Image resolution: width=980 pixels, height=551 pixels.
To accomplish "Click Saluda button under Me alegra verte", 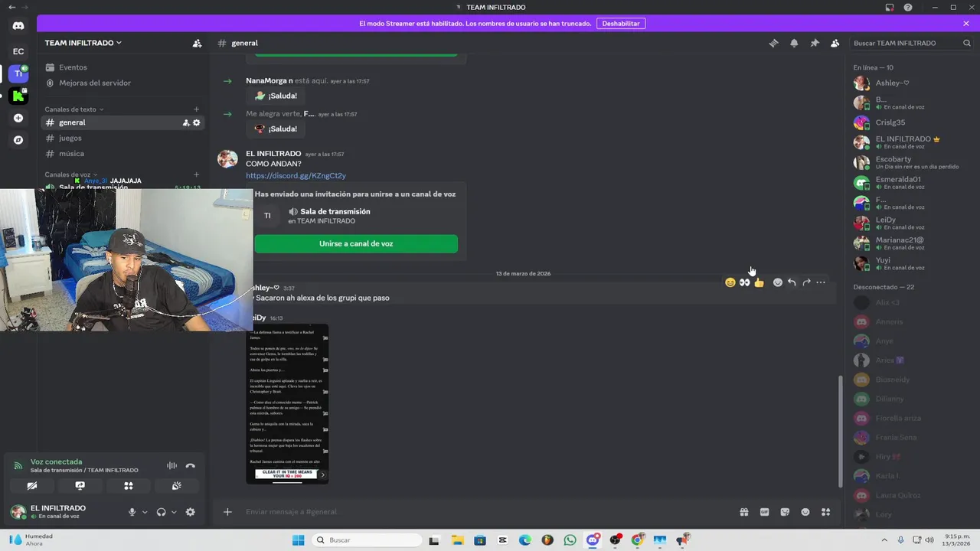I will (x=275, y=129).
